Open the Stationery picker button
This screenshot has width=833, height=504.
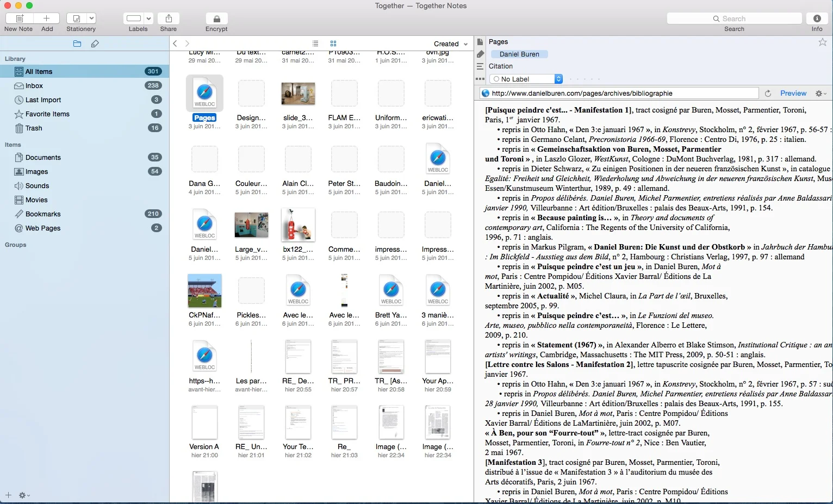tap(77, 18)
